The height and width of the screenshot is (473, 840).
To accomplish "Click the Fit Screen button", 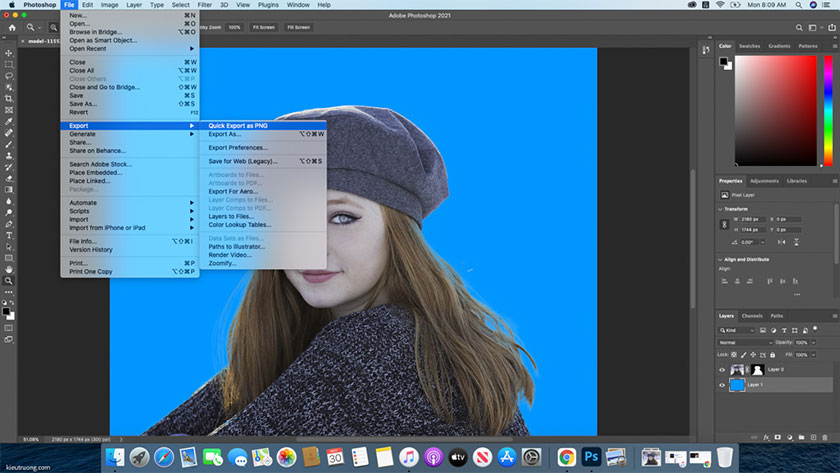I will 264,27.
